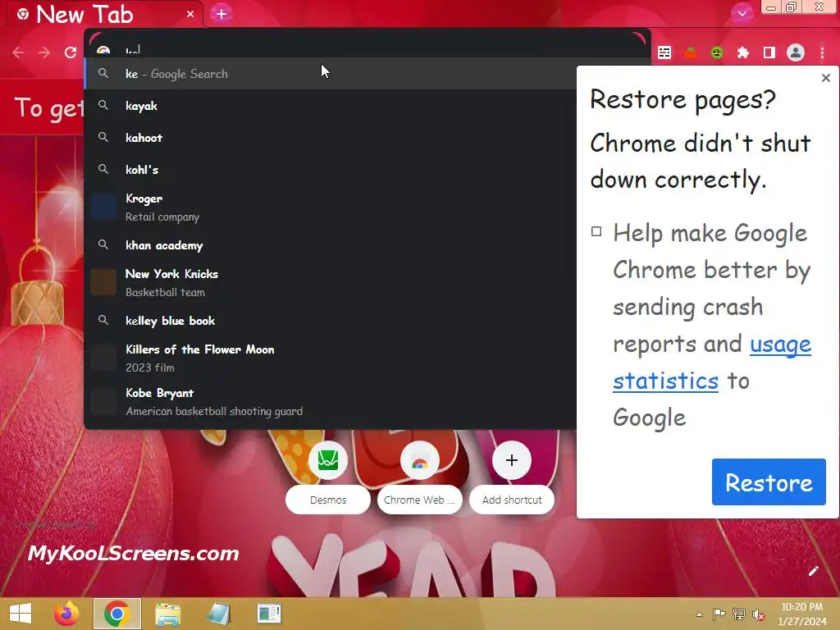840x630 pixels.
Task: Click the network tray icon
Action: 739,614
